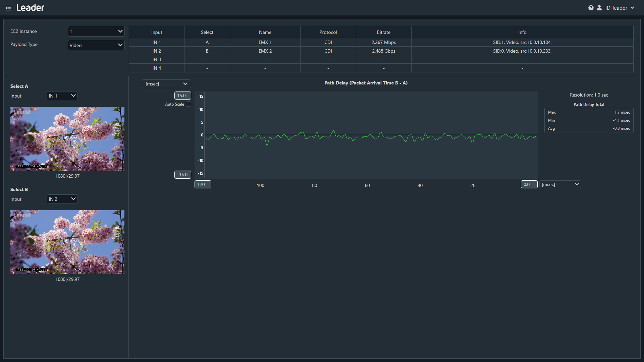Click the 120 time range input field
The height and width of the screenshot is (362, 644).
point(203,184)
